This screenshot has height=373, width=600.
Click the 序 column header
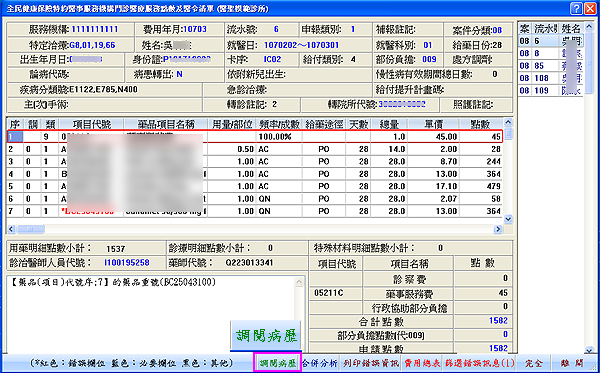click(x=15, y=124)
